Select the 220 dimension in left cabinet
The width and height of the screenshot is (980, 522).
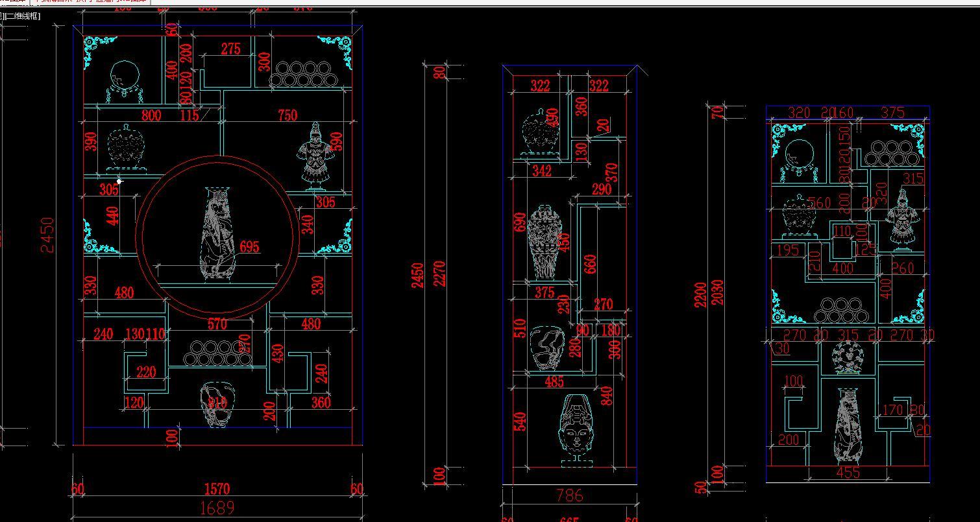(x=146, y=372)
